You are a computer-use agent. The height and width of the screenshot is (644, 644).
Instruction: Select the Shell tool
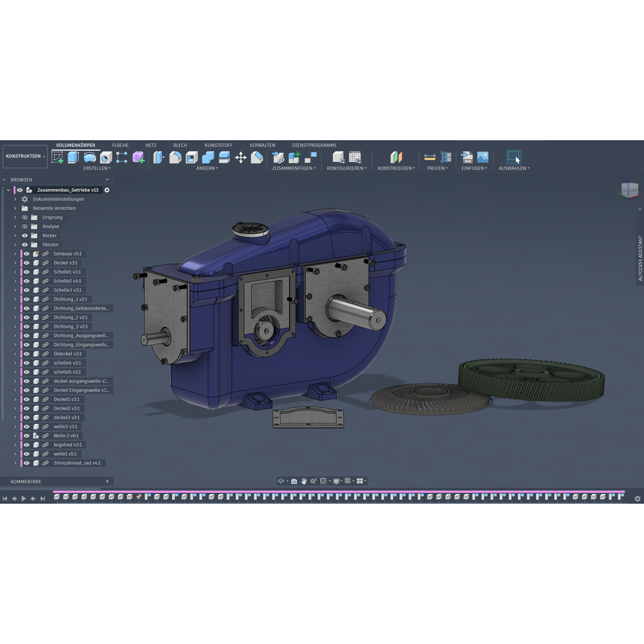tap(192, 157)
